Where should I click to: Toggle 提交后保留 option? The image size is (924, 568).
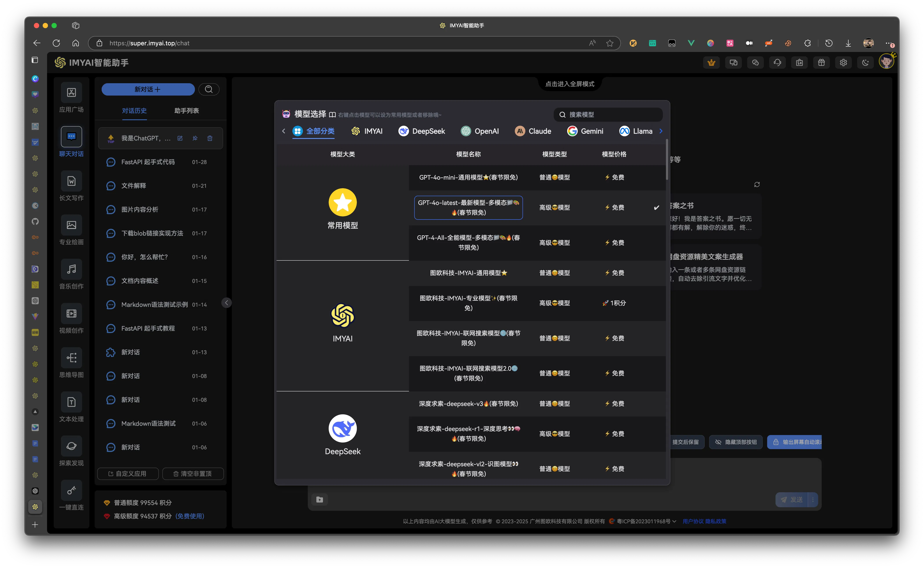(x=686, y=442)
